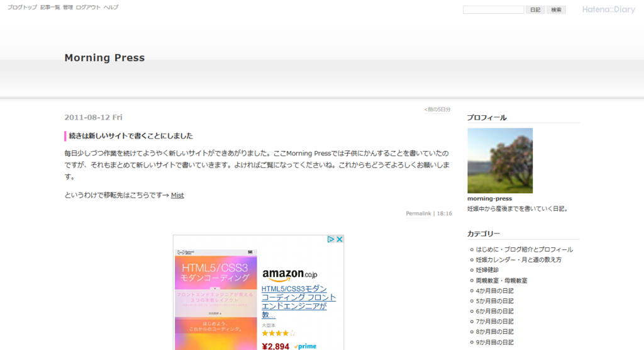The image size is (644, 350).
Task: Click the prime badge in the ad
Action: (x=305, y=346)
